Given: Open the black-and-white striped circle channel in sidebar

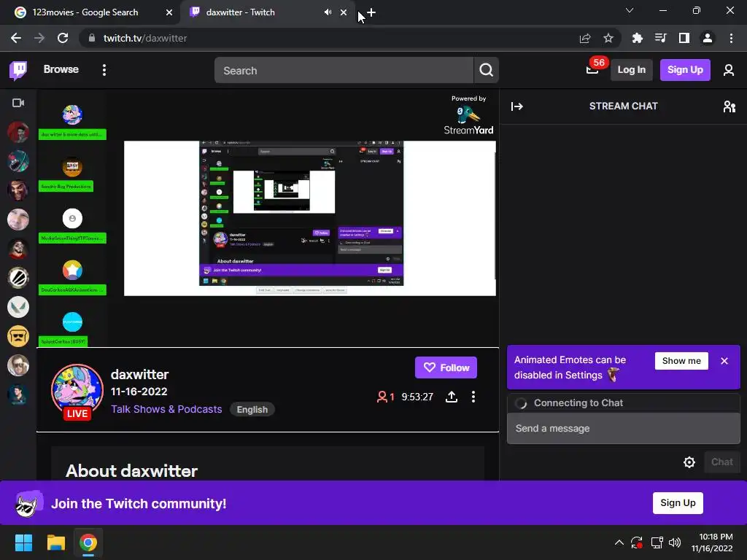Looking at the screenshot, I should (x=18, y=278).
